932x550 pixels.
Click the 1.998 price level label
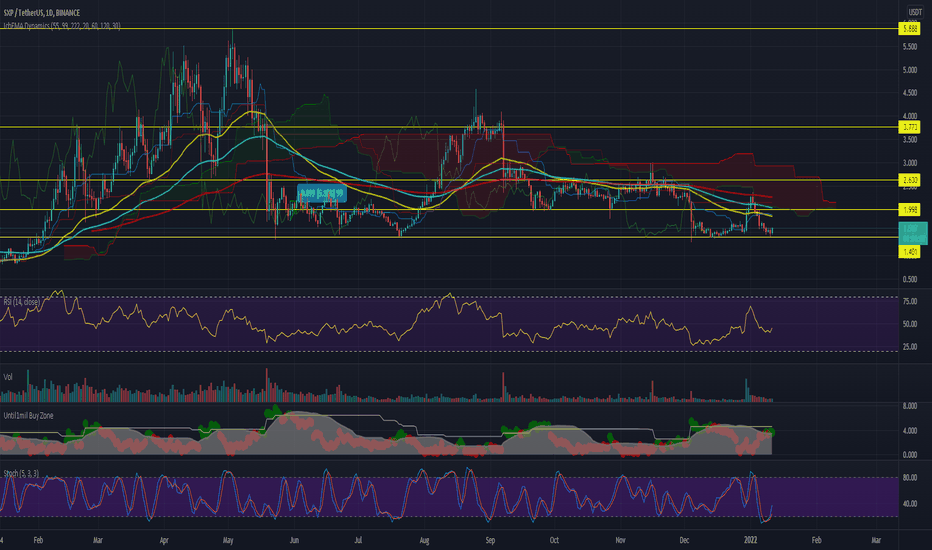pyautogui.click(x=909, y=210)
